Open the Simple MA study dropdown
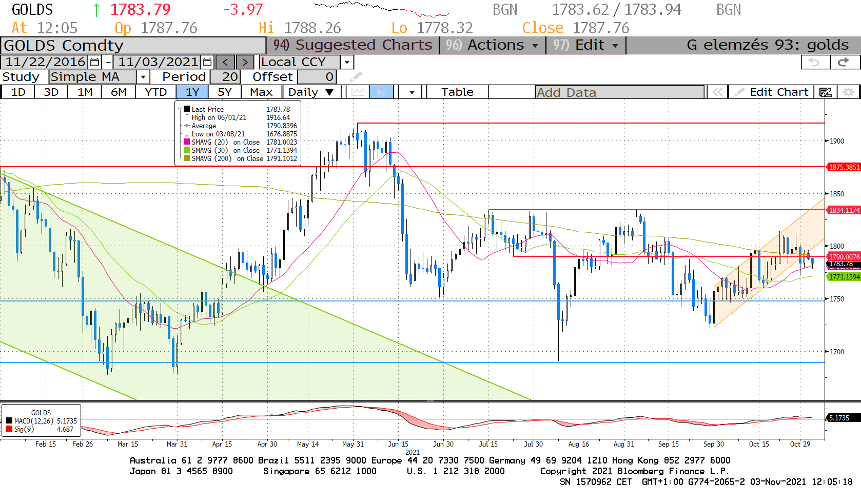Image resolution: width=861 pixels, height=504 pixels. [143, 77]
